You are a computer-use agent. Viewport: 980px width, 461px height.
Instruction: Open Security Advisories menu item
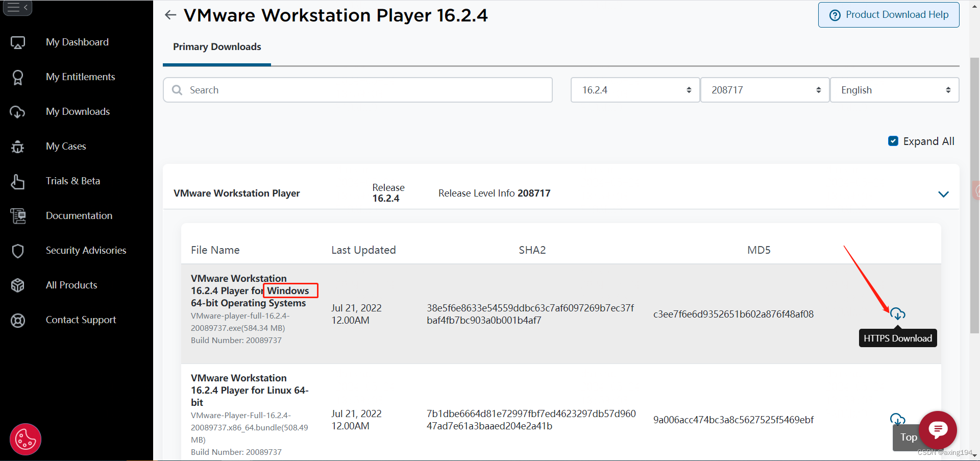pos(86,251)
